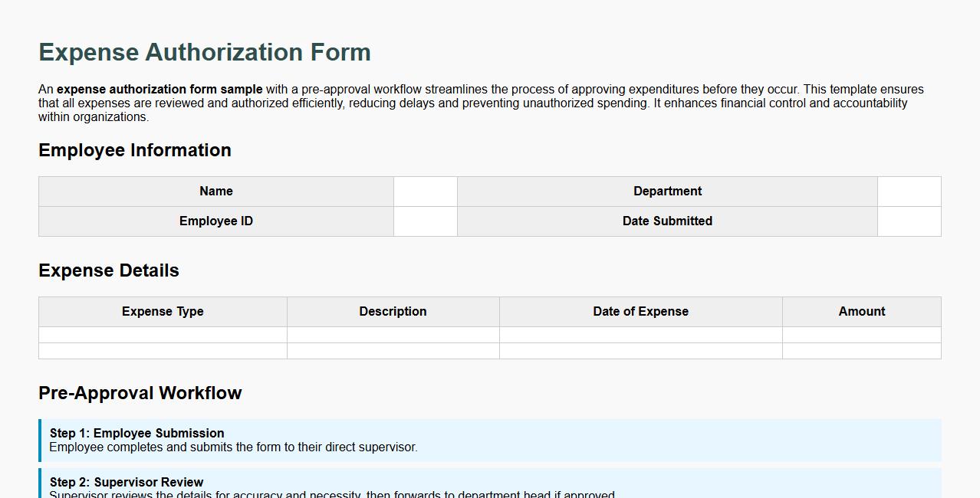
Task: Click the first Date of Expense cell
Action: tap(640, 335)
